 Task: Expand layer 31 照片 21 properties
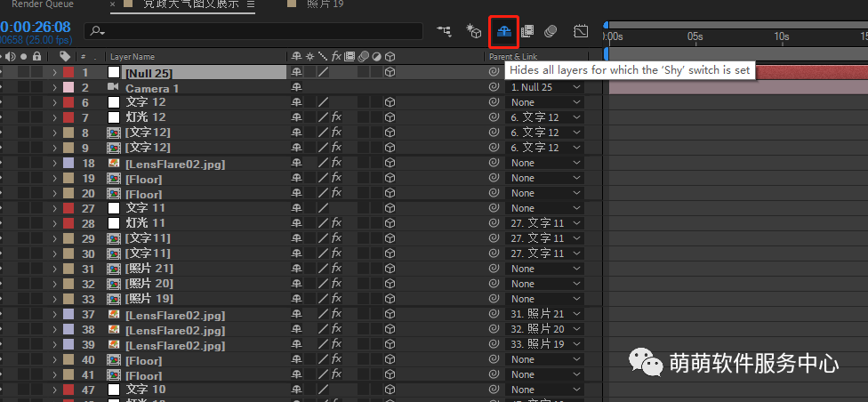click(x=55, y=269)
